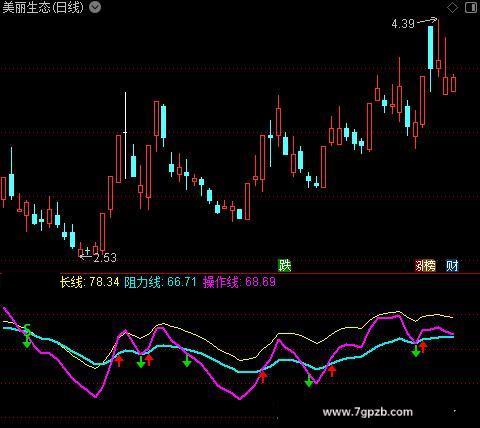Click the first red up arrow signal
Viewport: 480px width, 428px height.
click(x=119, y=361)
